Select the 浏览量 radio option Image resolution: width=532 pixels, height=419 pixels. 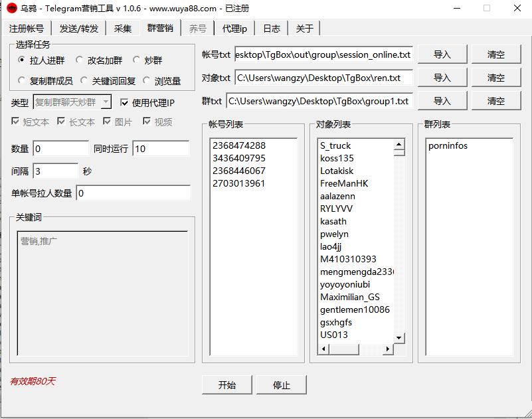(x=146, y=81)
